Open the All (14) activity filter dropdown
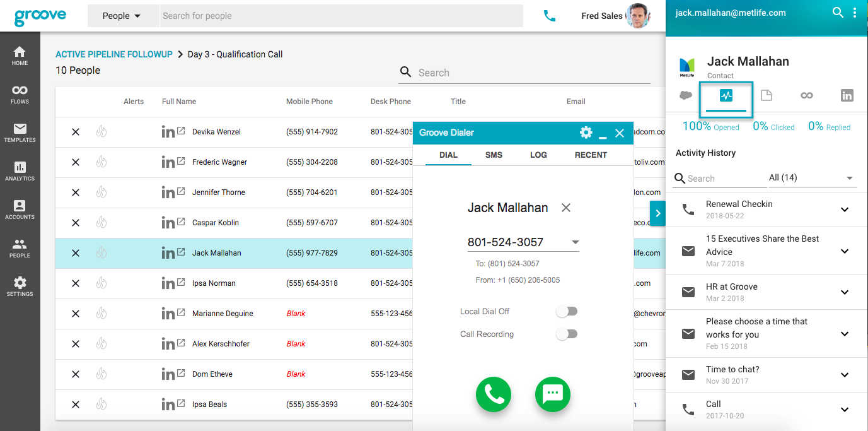Viewport: 868px width, 431px height. pos(813,178)
